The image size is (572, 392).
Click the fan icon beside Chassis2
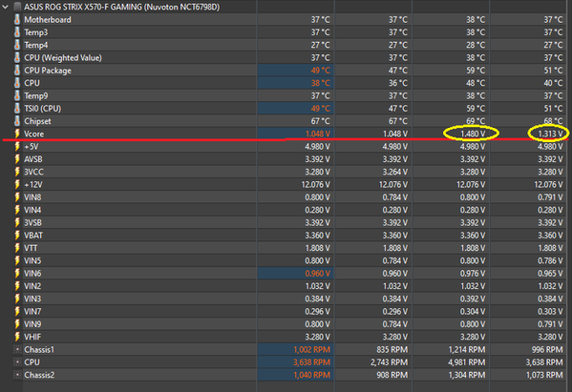pos(17,375)
